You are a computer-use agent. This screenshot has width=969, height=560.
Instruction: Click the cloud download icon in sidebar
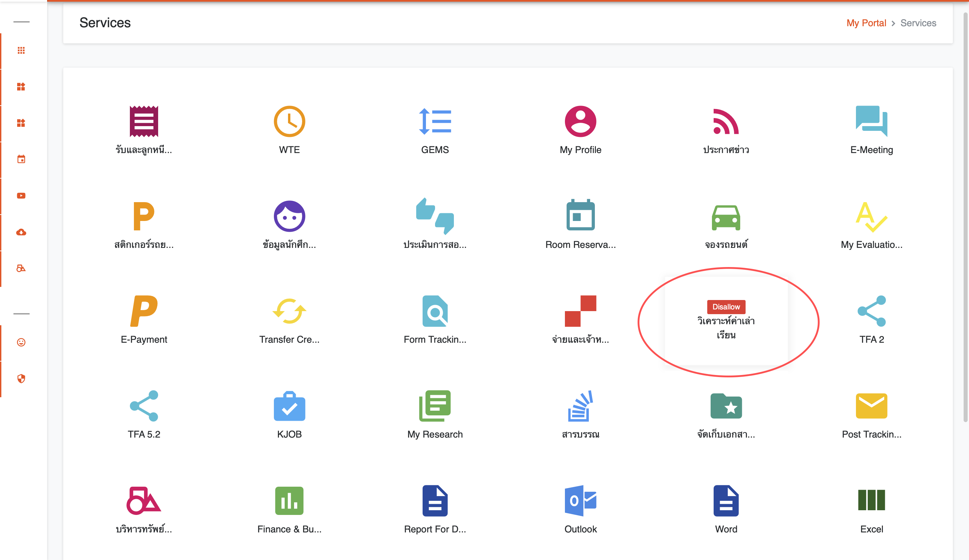(21, 232)
